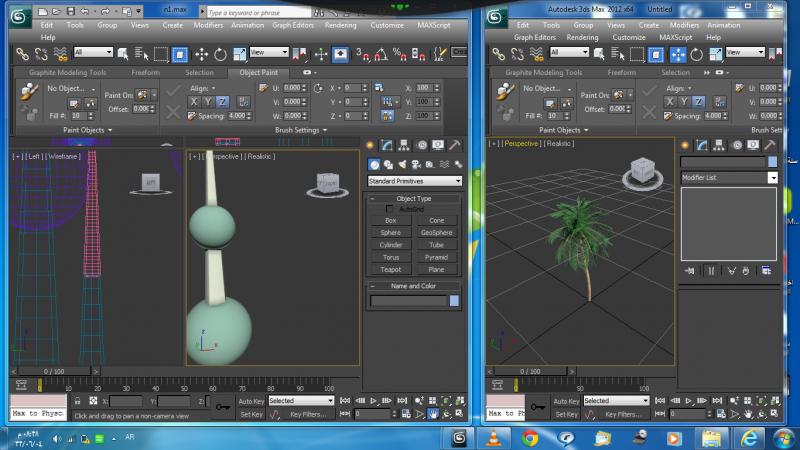
Task: Toggle Auto Key in the left window
Action: click(251, 401)
